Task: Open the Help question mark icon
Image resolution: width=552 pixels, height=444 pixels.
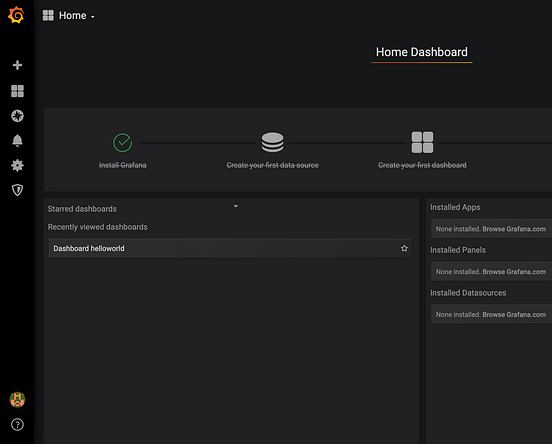Action: coord(17,425)
